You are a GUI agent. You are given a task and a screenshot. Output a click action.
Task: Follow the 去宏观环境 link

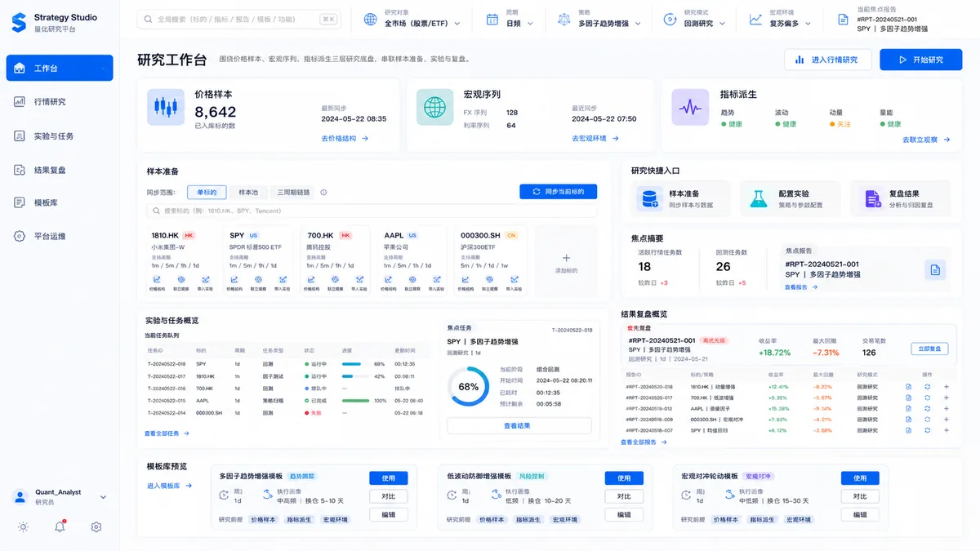pyautogui.click(x=595, y=139)
